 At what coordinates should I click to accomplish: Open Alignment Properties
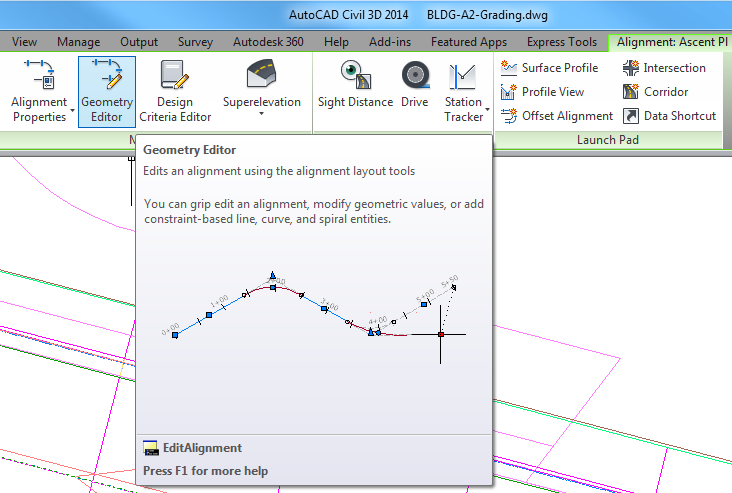pos(39,91)
